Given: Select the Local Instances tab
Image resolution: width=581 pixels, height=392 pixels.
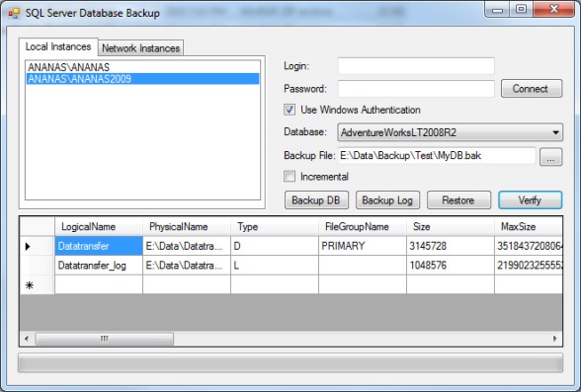Looking at the screenshot, I should 58,46.
